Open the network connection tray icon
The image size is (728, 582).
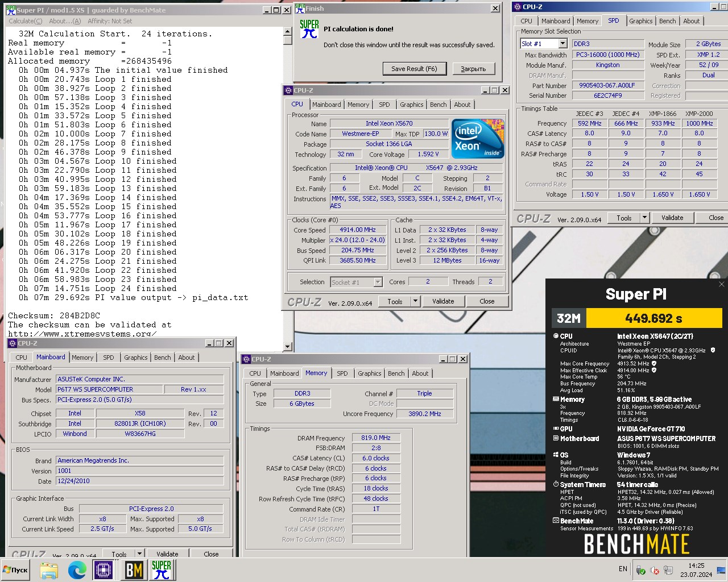coord(668,571)
